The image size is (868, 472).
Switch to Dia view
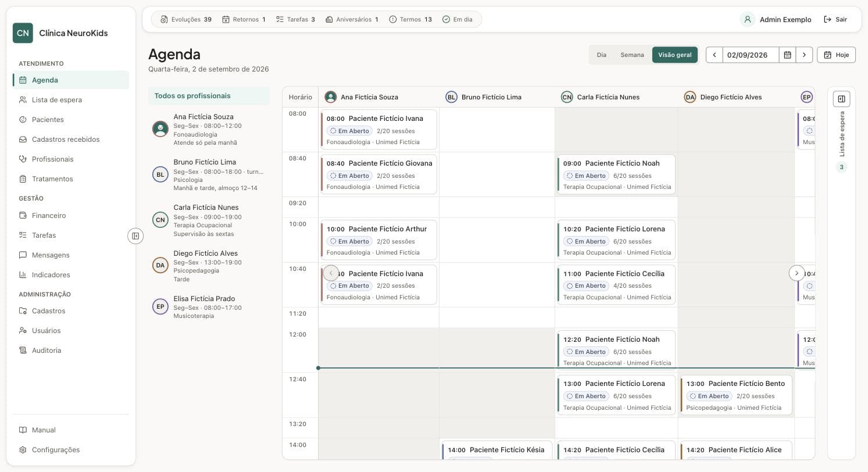pyautogui.click(x=601, y=55)
